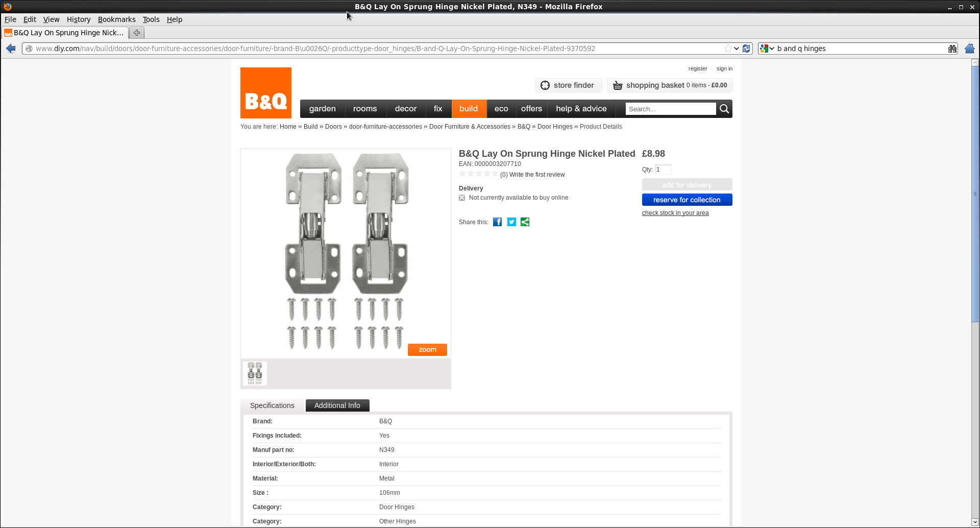
Task: Click the scrollbar up arrow
Action: pos(975,62)
